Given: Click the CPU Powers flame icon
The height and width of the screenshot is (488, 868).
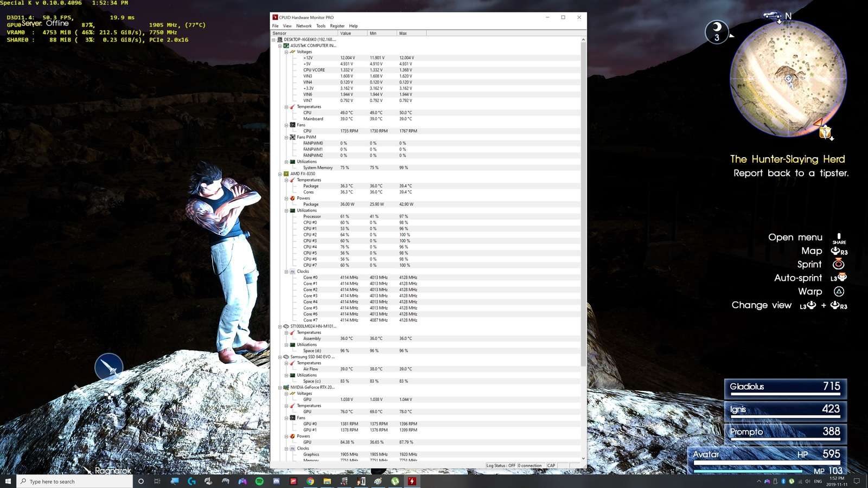Looking at the screenshot, I should 293,198.
